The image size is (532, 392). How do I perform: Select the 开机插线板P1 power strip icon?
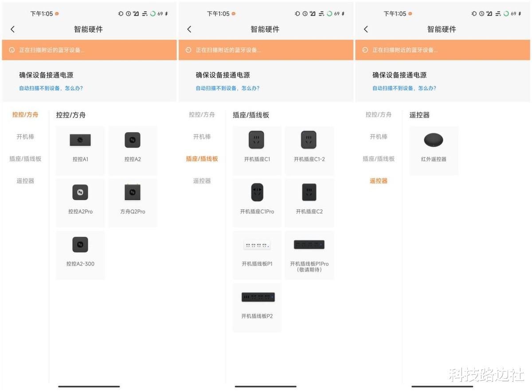pos(257,244)
